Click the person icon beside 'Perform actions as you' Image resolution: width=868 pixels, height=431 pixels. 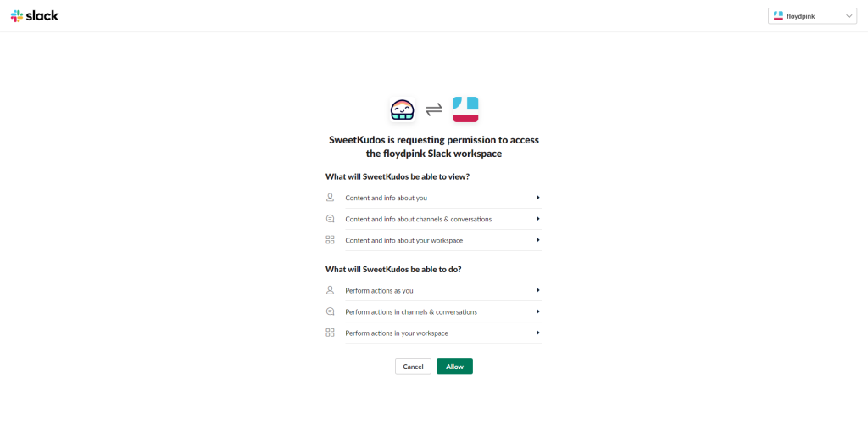(331, 290)
